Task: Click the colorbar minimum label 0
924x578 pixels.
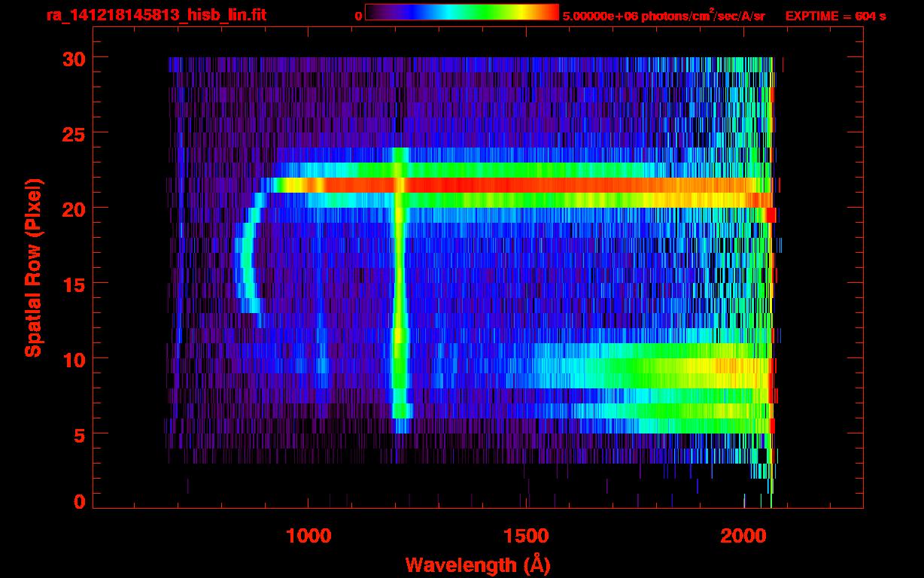Action: point(359,15)
